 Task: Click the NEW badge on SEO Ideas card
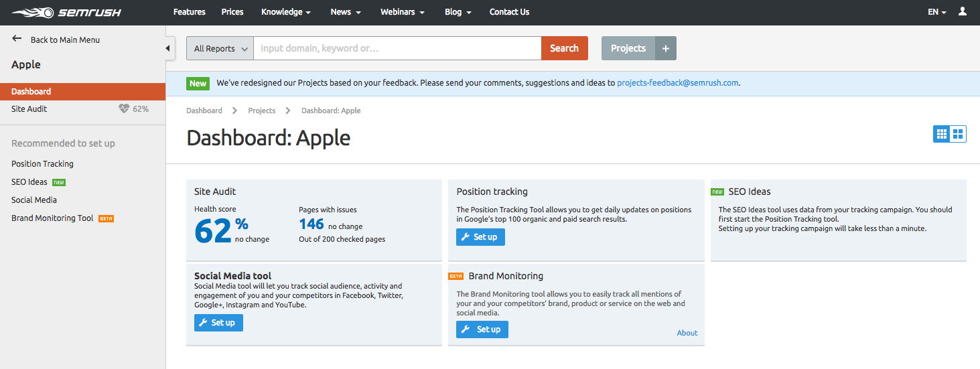717,192
